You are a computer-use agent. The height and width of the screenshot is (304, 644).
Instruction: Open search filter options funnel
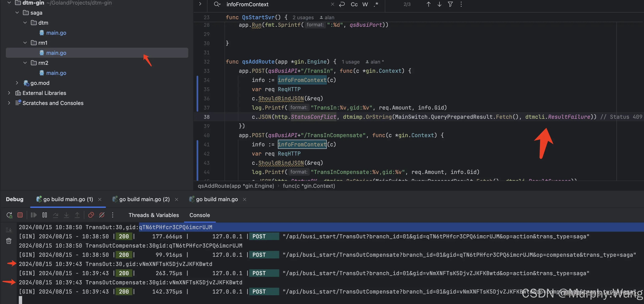click(450, 4)
